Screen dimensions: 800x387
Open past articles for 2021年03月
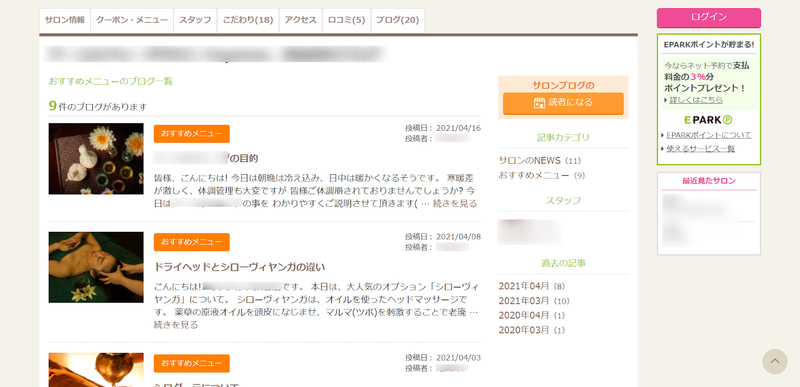[534, 300]
